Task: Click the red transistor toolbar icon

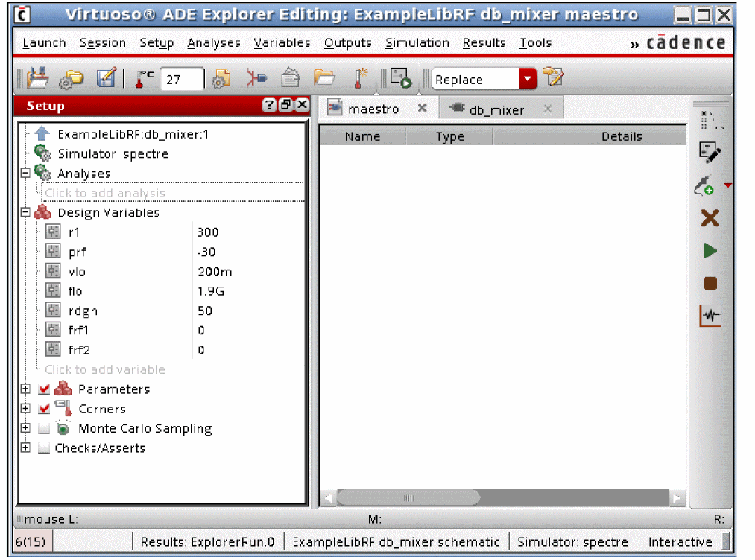Action: (256, 78)
